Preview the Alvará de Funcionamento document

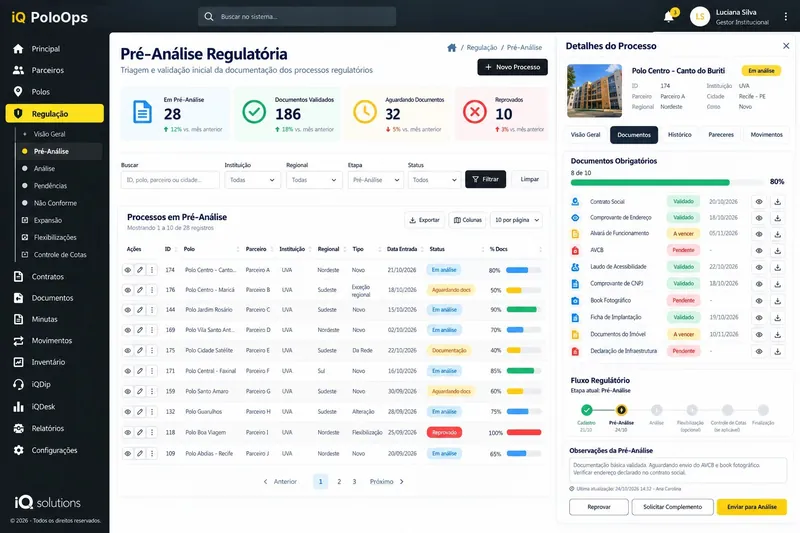coord(759,234)
